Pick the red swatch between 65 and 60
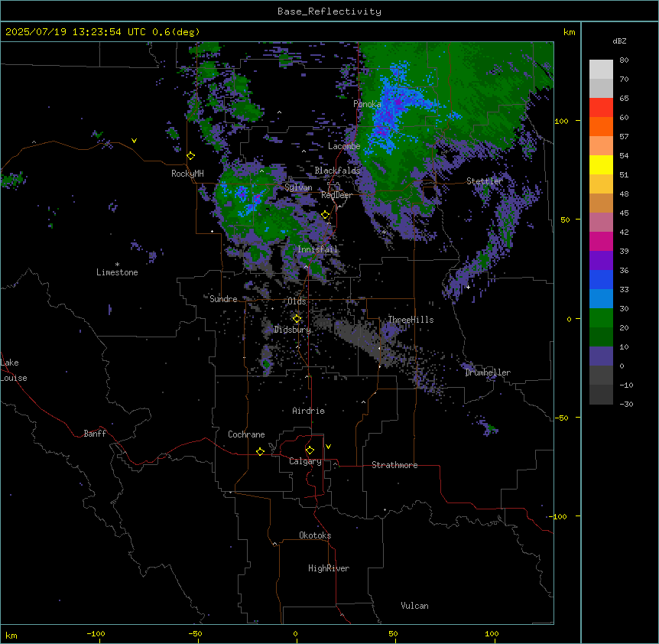The height and width of the screenshot is (644, 659). tap(601, 108)
